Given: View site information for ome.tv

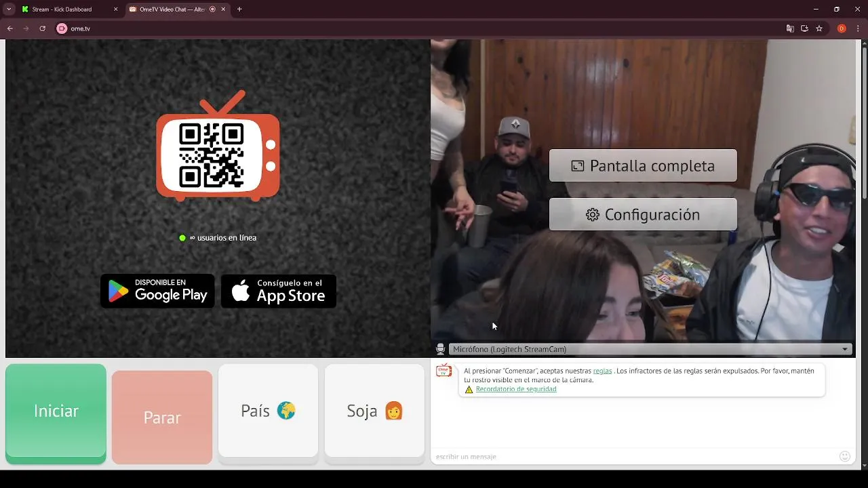Looking at the screenshot, I should (62, 28).
